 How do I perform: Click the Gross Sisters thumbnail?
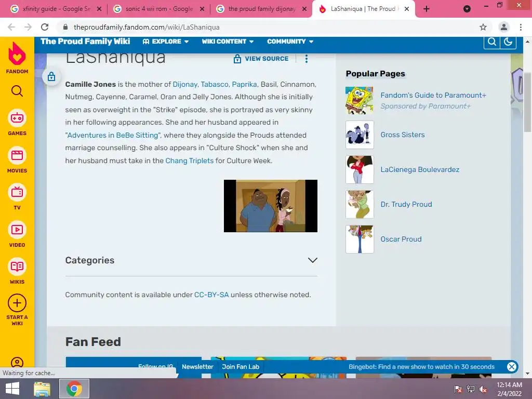(x=360, y=135)
